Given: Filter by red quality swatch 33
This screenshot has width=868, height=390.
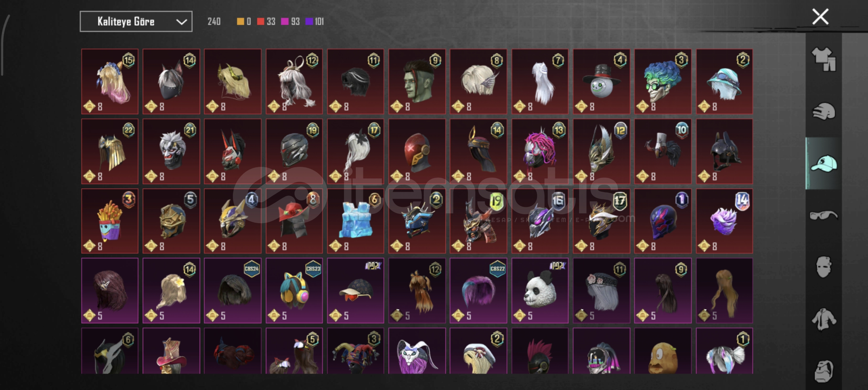Looking at the screenshot, I should click(x=266, y=22).
